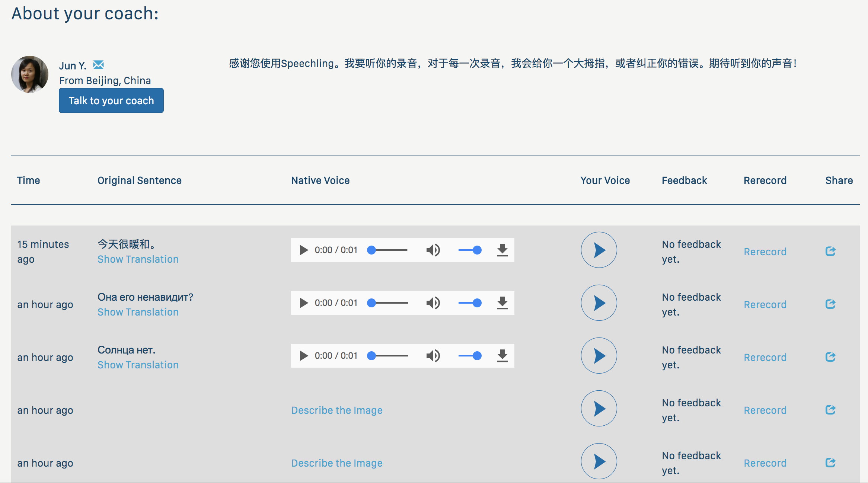Play native audio for 今天很暖和 sentence

click(304, 250)
